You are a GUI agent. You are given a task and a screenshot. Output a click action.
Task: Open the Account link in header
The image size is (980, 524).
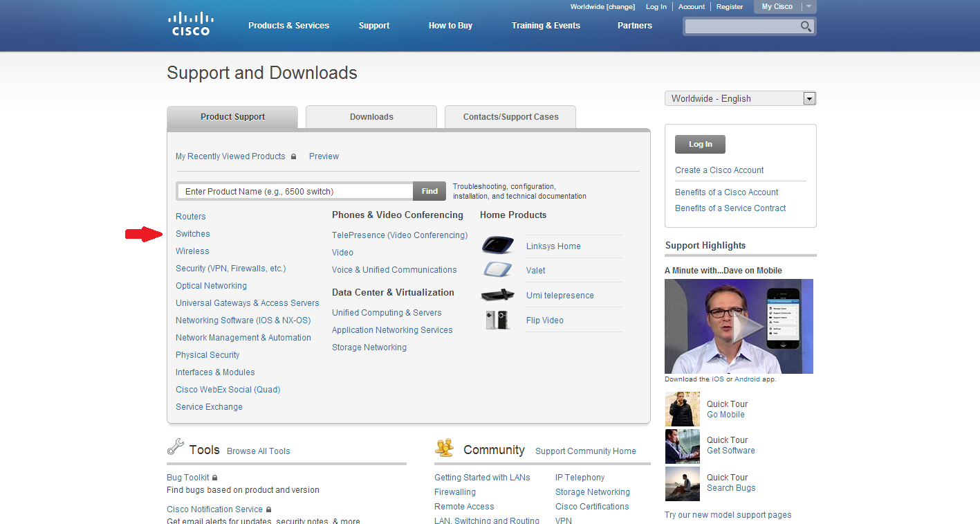[x=692, y=7]
